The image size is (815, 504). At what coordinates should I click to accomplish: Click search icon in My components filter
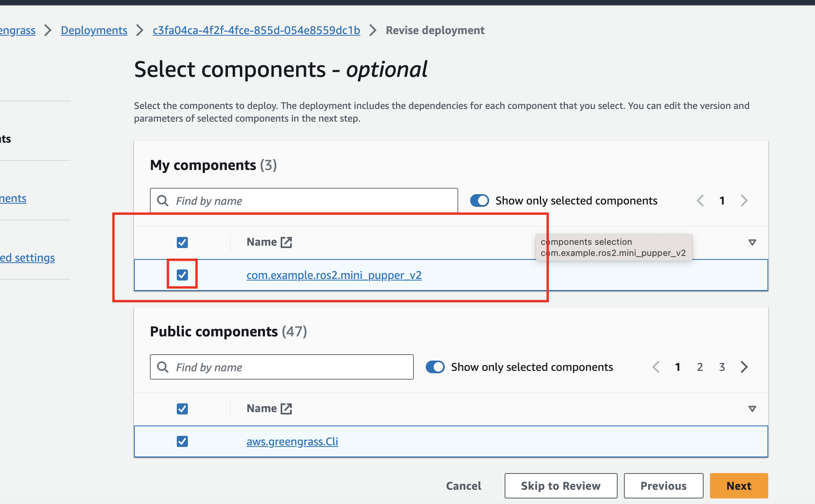coord(163,200)
